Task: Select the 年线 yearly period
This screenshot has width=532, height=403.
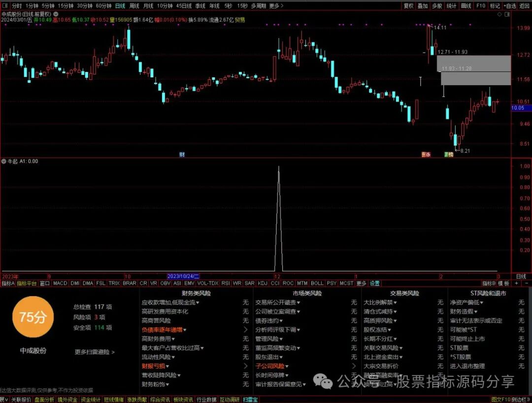Action: coord(214,6)
